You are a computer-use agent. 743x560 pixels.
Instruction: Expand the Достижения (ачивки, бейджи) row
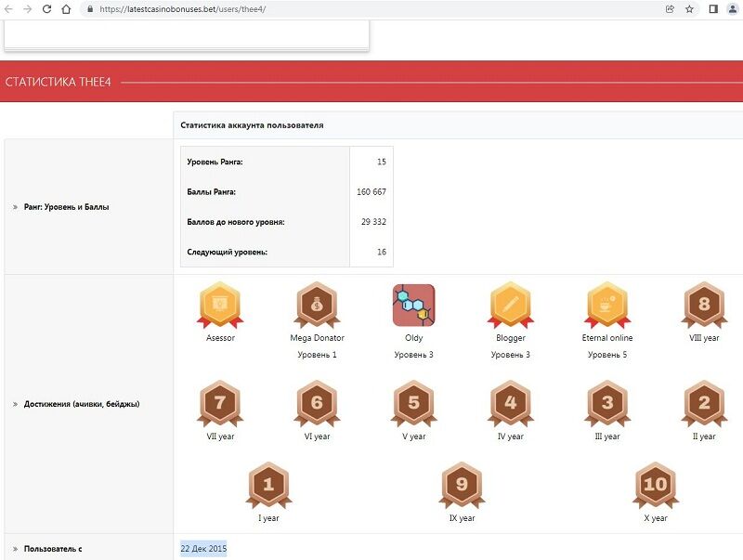click(x=82, y=404)
